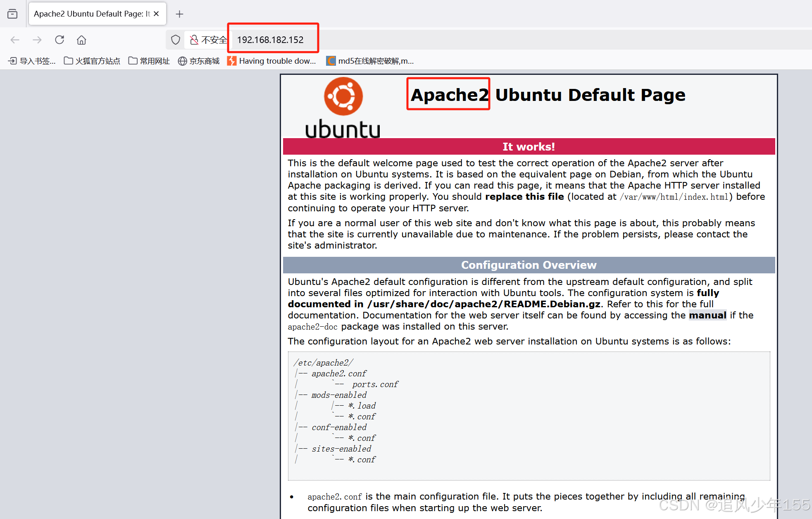Open the Having trouble dow... bookmark

tap(272, 61)
